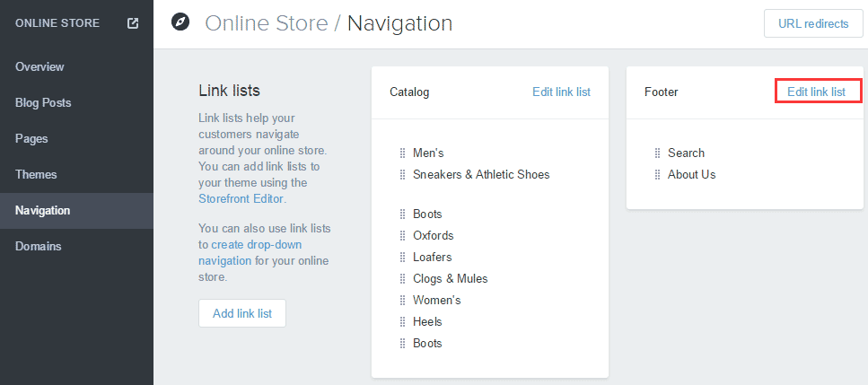The image size is (868, 385).
Task: Edit the Footer link list
Action: coord(816,92)
